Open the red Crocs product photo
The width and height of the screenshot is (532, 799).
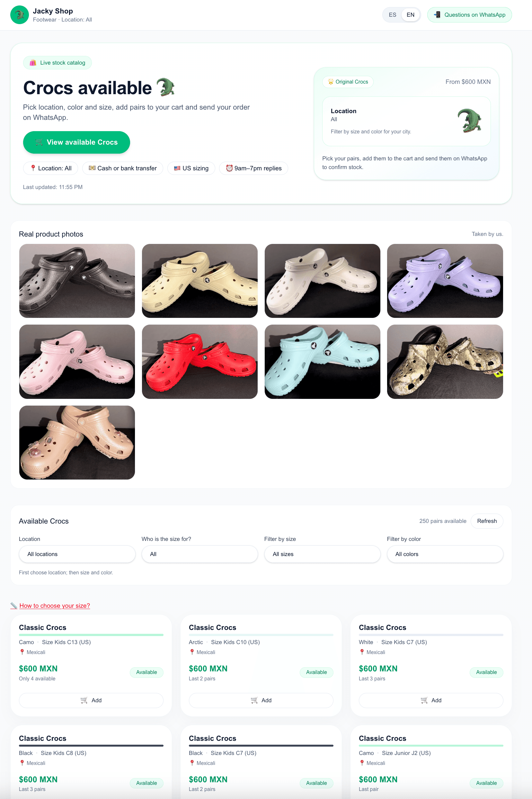199,362
